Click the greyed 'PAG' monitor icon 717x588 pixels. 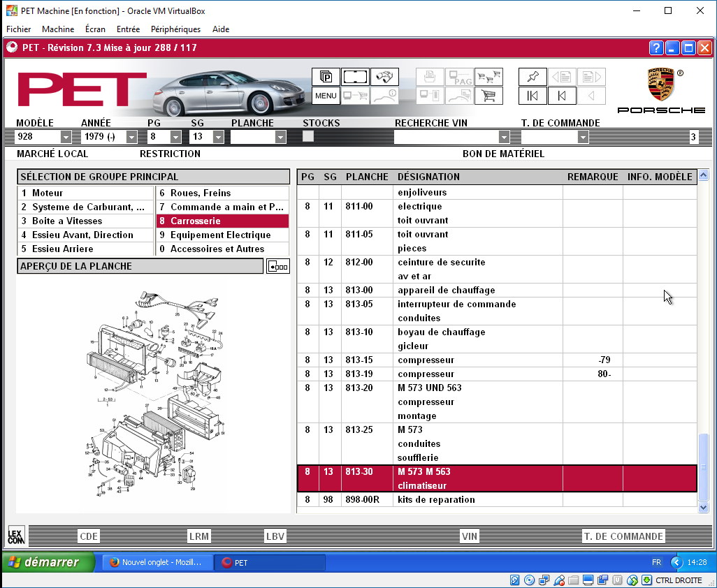click(x=459, y=77)
